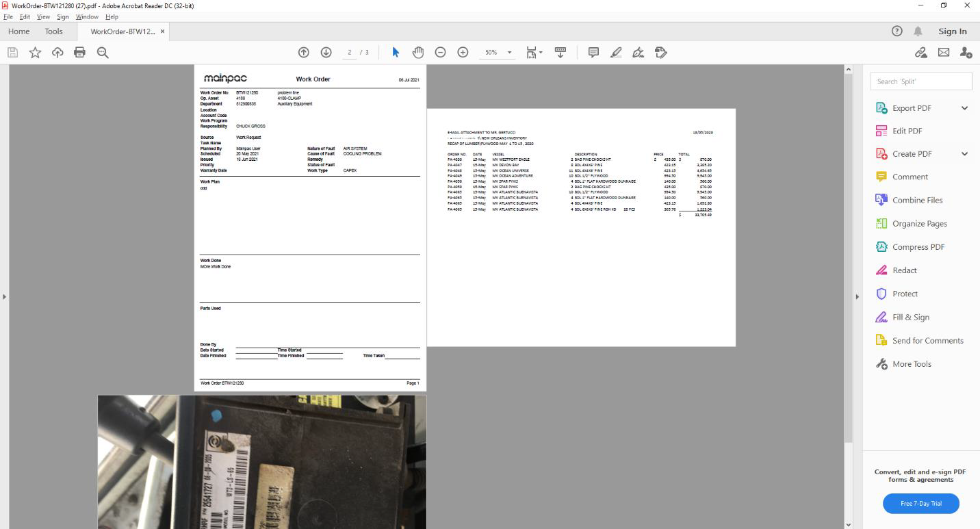Click the scroll up arrow of the document

[849, 69]
